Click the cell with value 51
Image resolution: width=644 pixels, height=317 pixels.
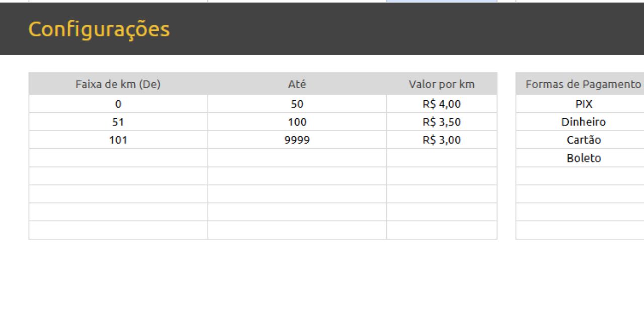pos(118,122)
